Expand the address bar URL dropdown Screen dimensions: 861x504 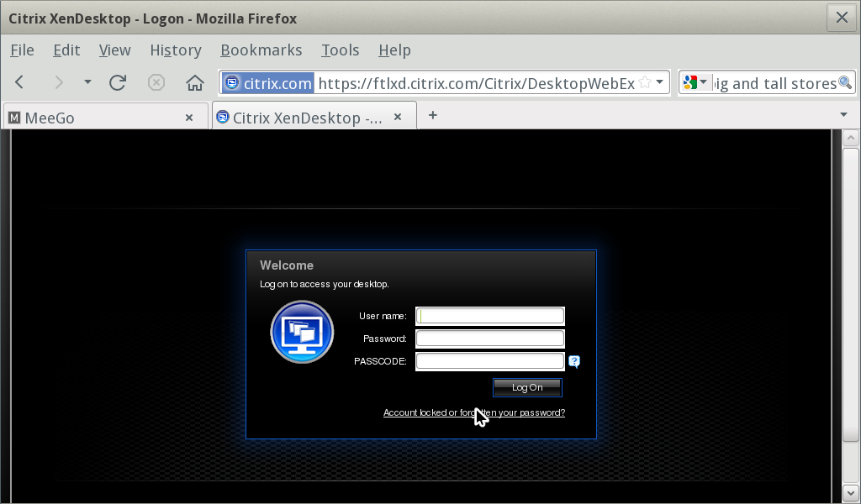click(x=660, y=82)
